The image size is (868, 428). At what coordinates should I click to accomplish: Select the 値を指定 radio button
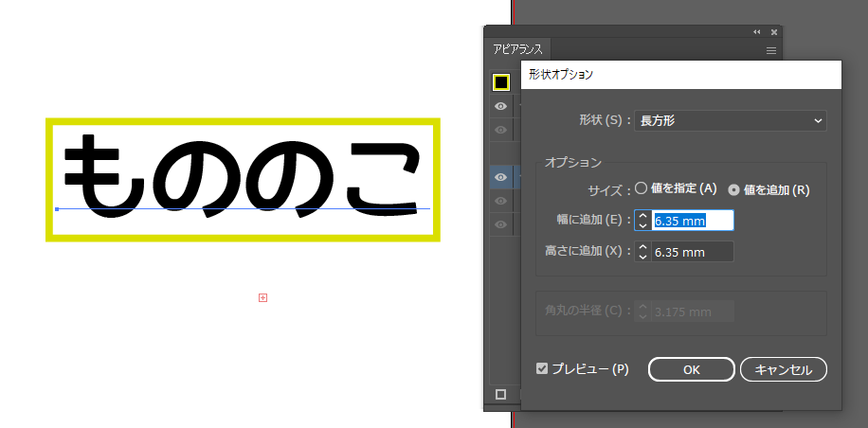click(x=641, y=188)
